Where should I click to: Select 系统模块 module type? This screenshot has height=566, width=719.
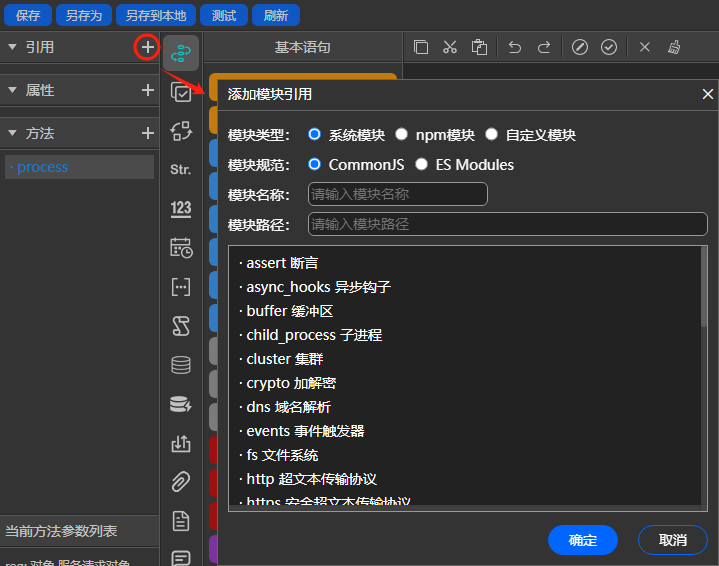(x=314, y=134)
